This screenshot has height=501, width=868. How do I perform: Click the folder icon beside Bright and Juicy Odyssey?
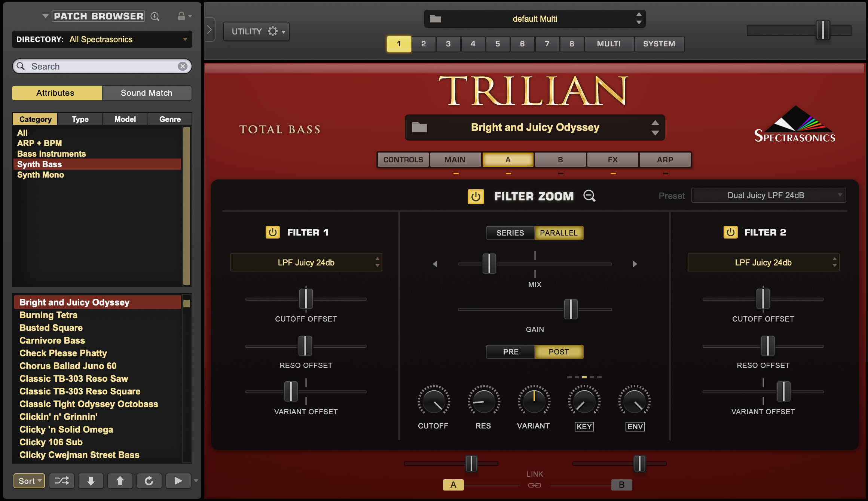[419, 127]
